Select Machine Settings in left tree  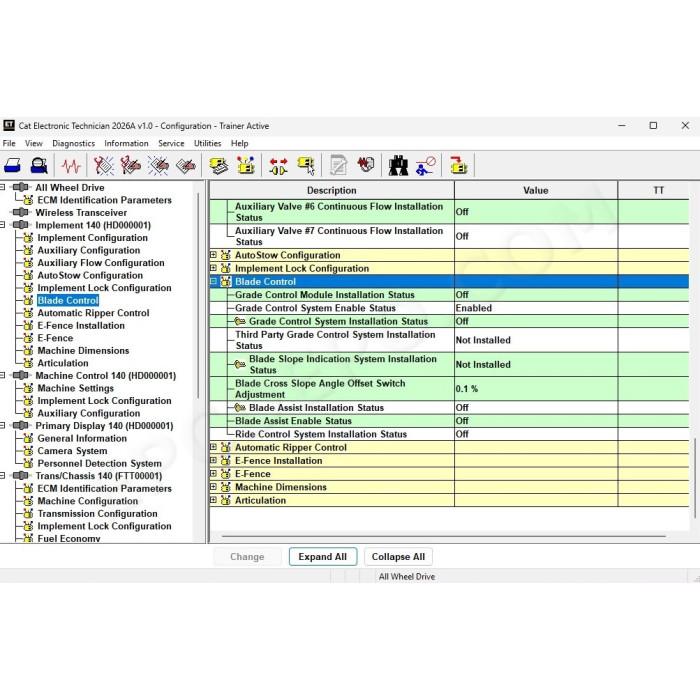(x=75, y=388)
